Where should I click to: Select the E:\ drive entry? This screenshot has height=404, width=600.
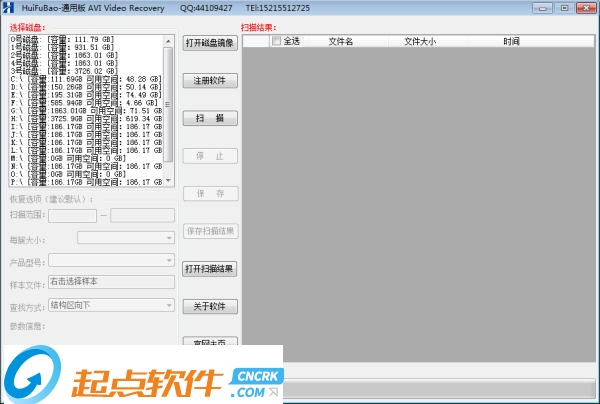point(86,95)
